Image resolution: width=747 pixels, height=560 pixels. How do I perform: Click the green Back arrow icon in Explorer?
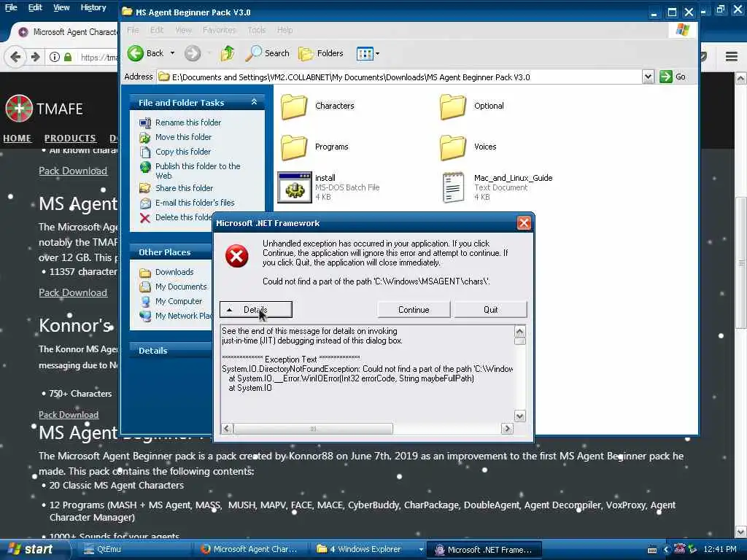pyautogui.click(x=135, y=53)
